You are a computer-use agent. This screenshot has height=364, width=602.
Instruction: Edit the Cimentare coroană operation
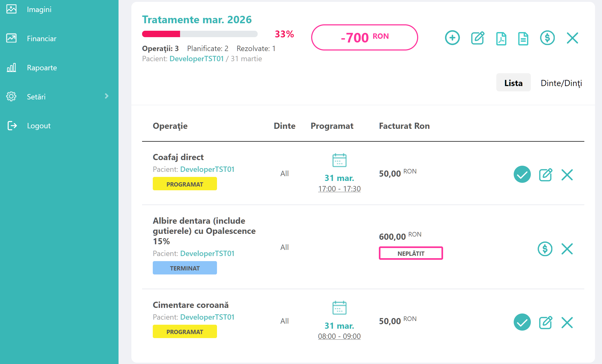coord(545,323)
